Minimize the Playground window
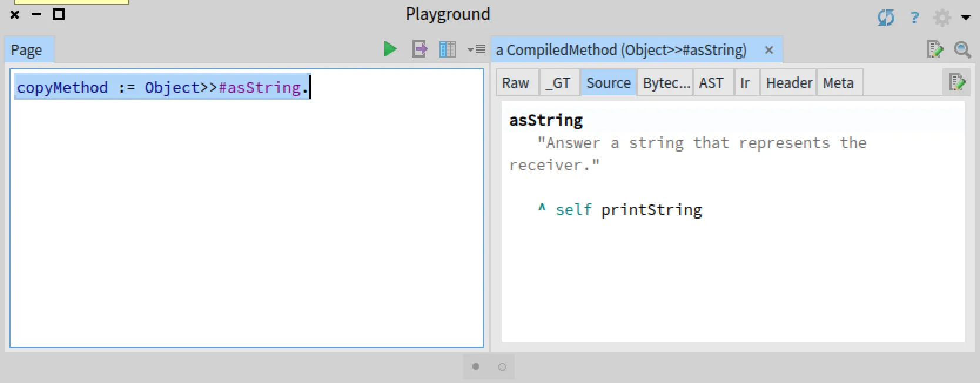 pos(36,14)
